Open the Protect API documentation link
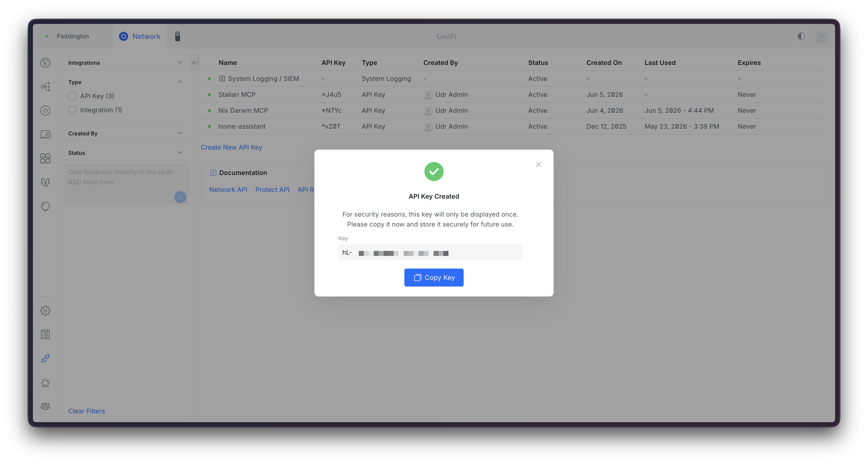Screen dimensions: 868x464 coord(272,190)
